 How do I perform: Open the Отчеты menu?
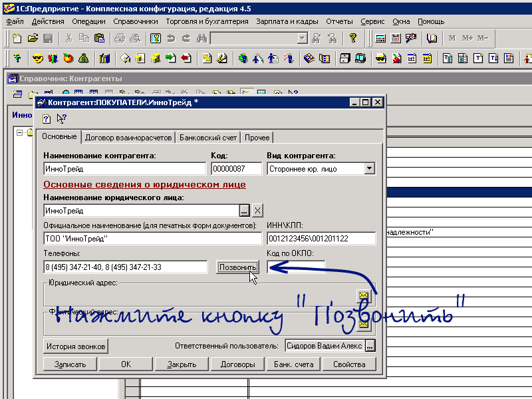click(x=339, y=21)
